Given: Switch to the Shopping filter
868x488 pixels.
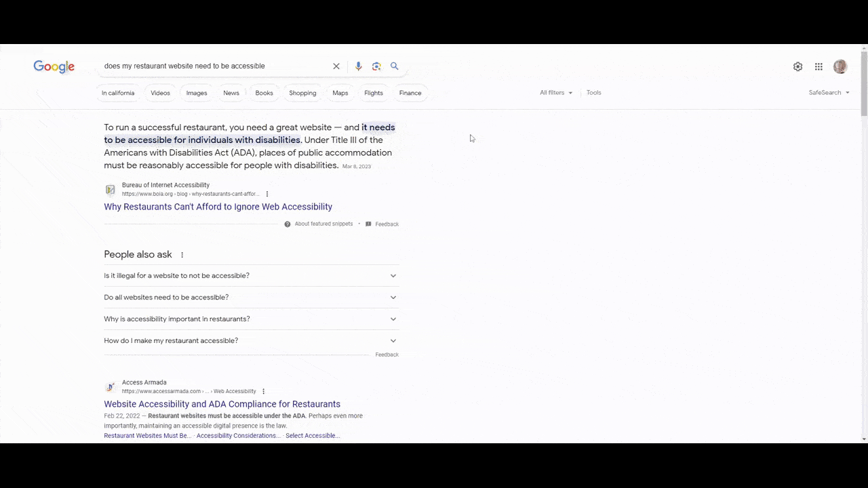Looking at the screenshot, I should 302,93.
